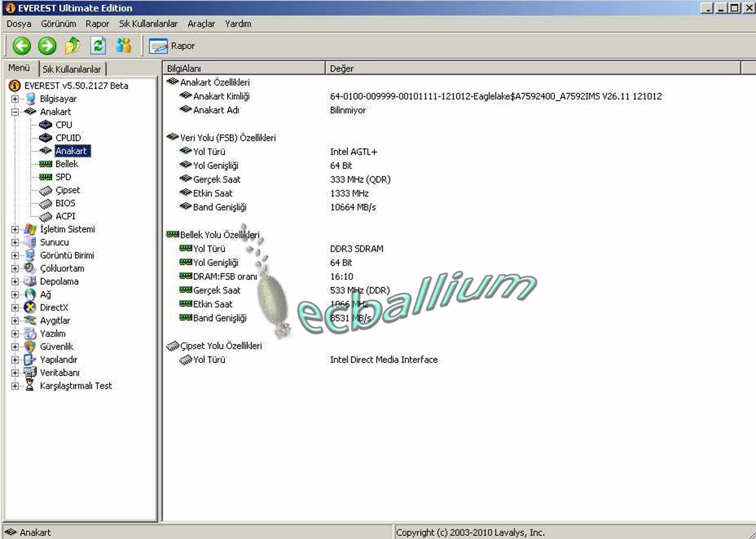Select the SPD memory module icon
The width and height of the screenshot is (756, 539).
click(x=45, y=177)
